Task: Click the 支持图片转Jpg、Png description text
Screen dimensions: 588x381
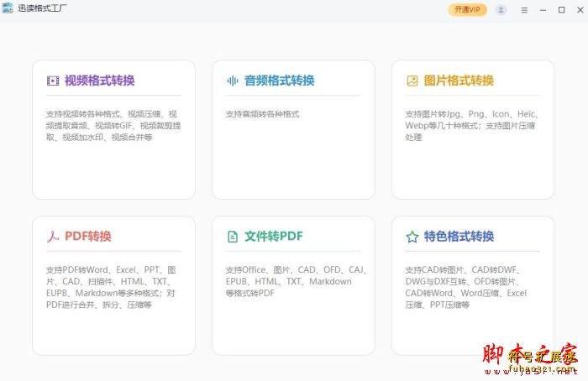Action: point(472,126)
